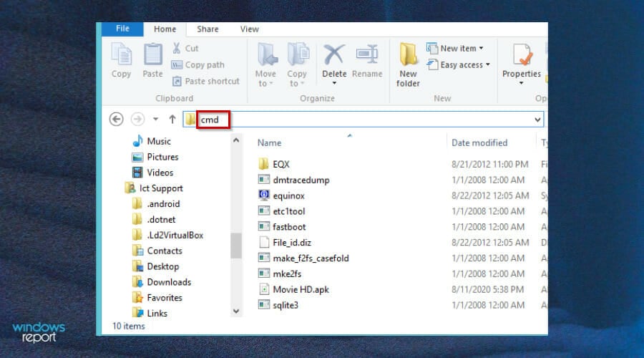Open recent locations dropdown arrow
Viewport: 644px width, 358px height.
[156, 119]
